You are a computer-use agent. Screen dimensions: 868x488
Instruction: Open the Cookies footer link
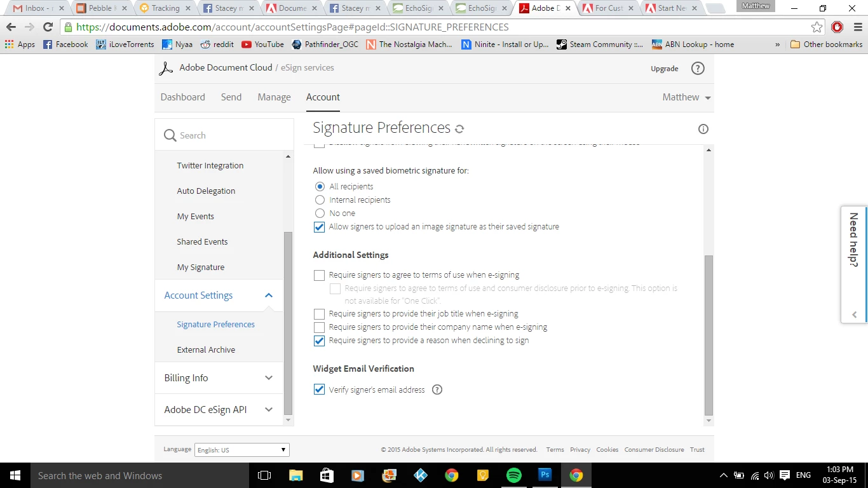tap(607, 450)
